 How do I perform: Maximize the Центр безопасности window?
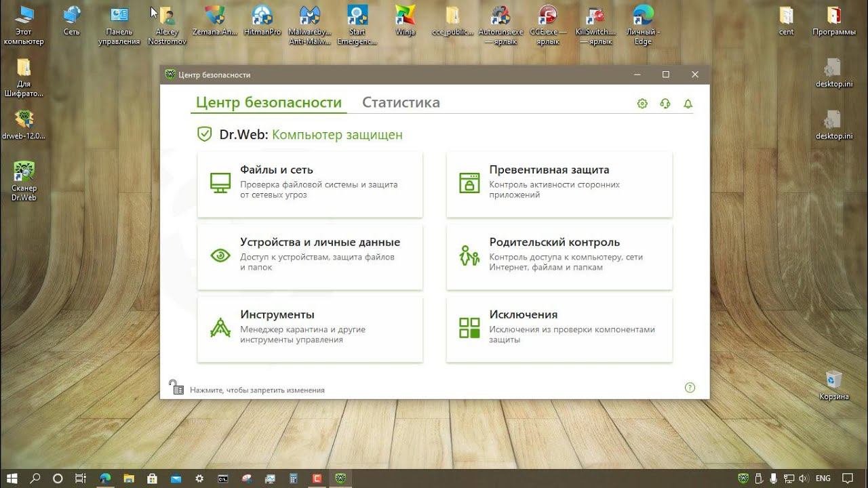pyautogui.click(x=666, y=75)
